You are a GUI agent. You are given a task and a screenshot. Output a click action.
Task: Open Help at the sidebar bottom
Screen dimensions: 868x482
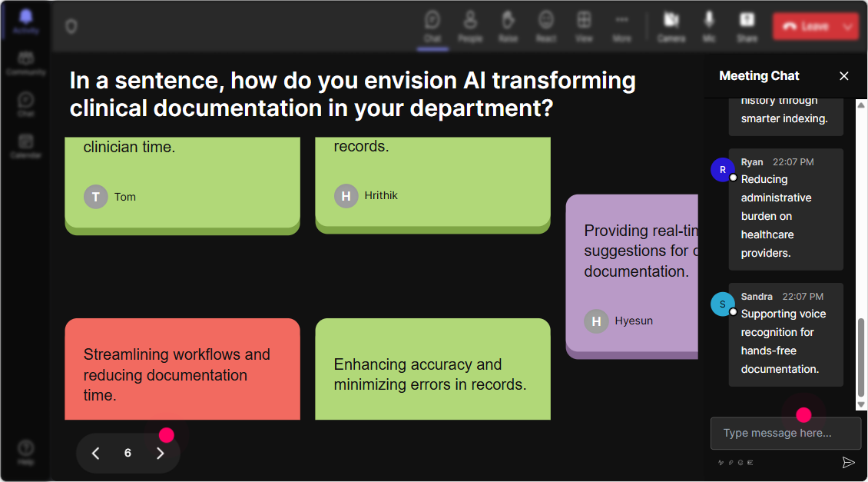25,453
